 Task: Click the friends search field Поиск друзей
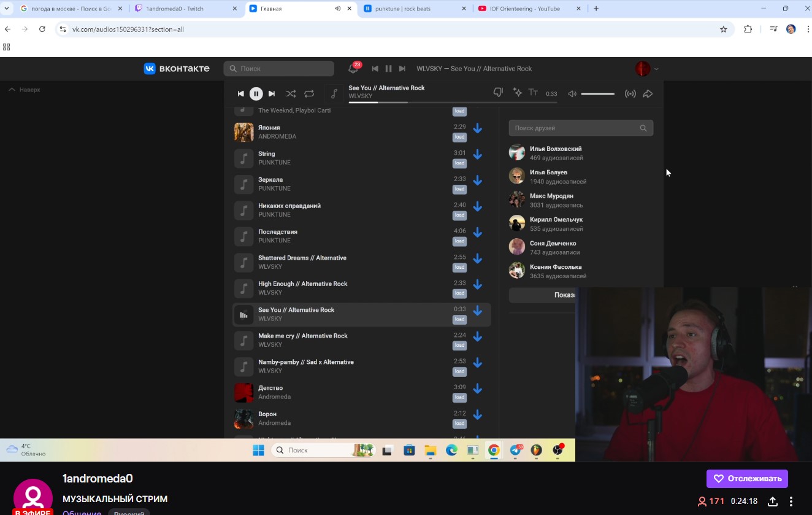point(581,128)
